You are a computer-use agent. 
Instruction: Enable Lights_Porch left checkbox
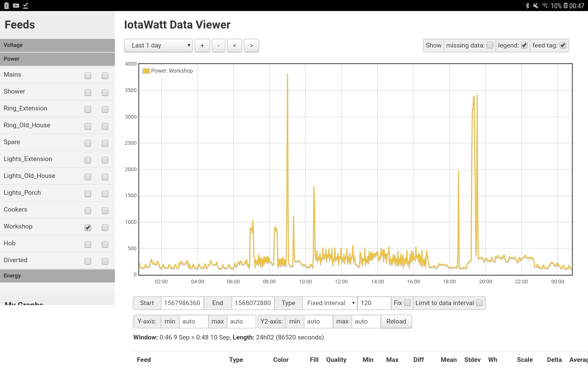tap(88, 194)
